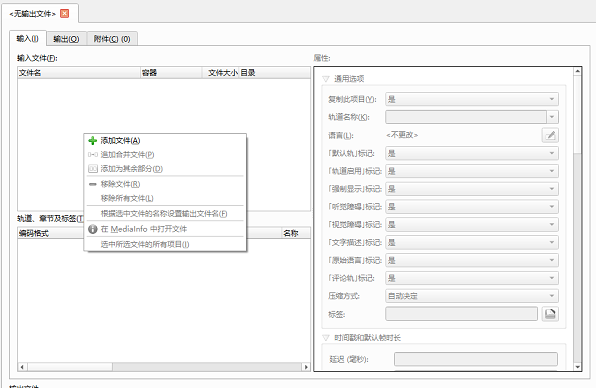Sort by 文件大小 column header
The height and width of the screenshot is (388, 596).
click(220, 73)
